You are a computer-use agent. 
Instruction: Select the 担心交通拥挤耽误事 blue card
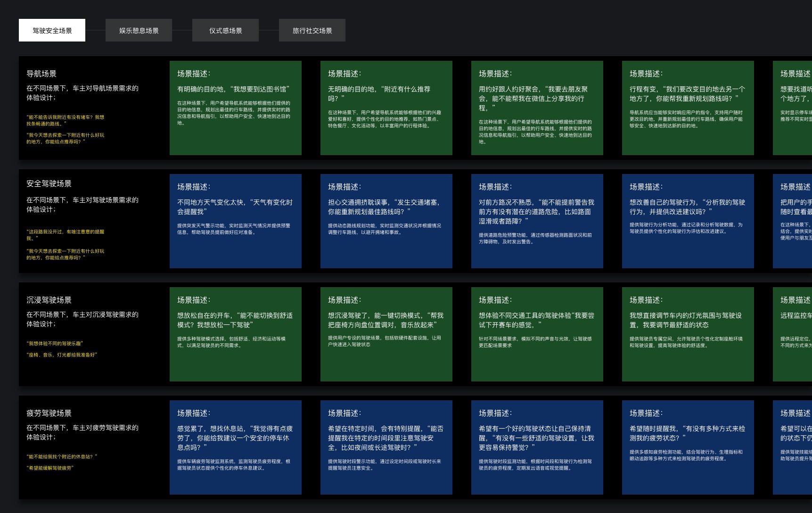pyautogui.click(x=386, y=221)
